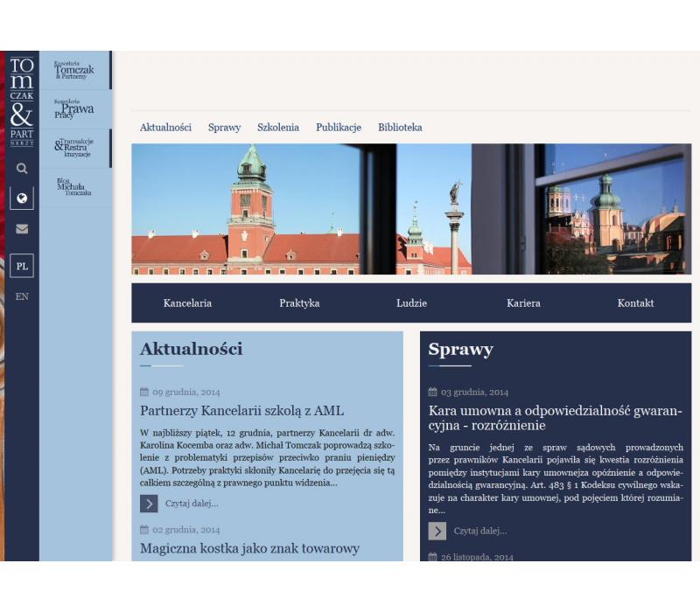Open Magiczna kostka jako znak towarowy

coord(249,549)
